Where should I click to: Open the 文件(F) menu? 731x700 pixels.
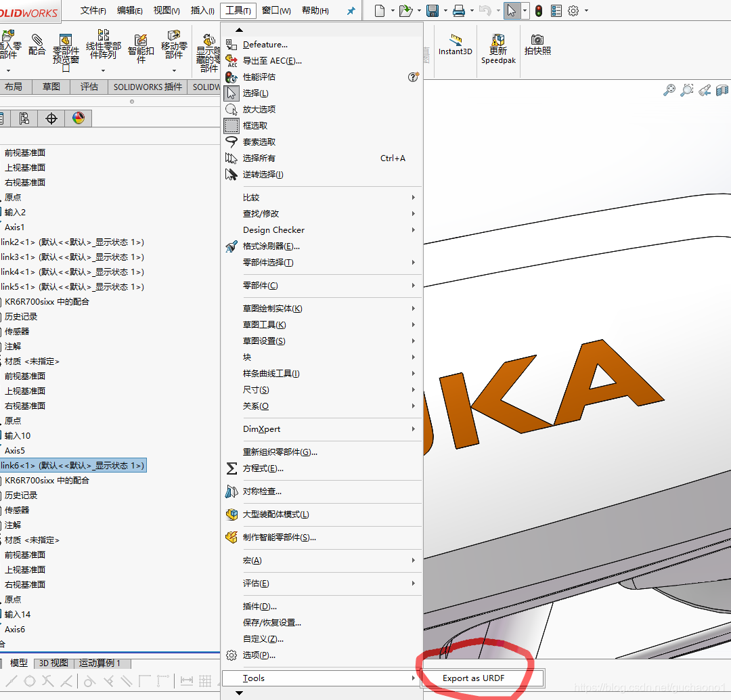[x=93, y=11]
